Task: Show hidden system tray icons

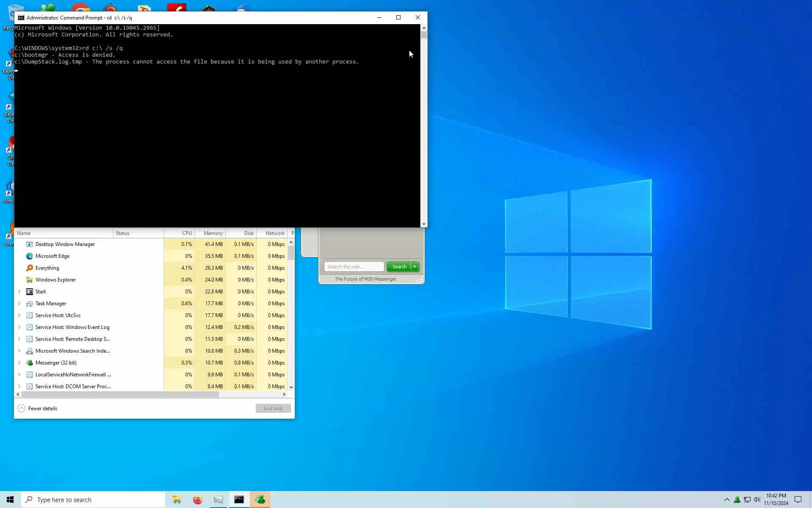Action: pyautogui.click(x=727, y=500)
